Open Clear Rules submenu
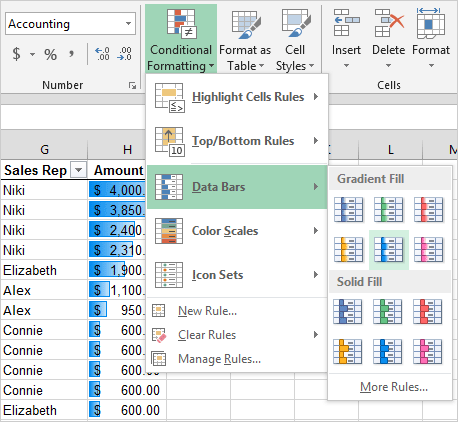The height and width of the screenshot is (422, 458). coord(237,335)
